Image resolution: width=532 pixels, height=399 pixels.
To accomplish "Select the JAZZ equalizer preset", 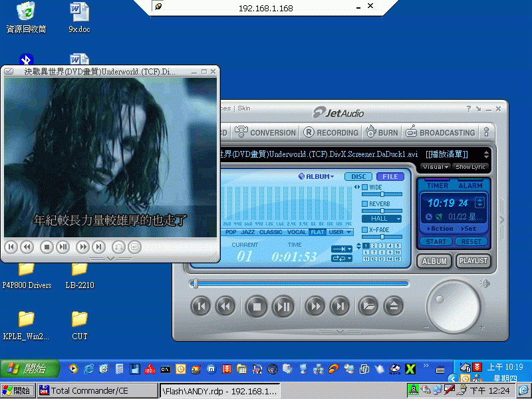I will (247, 232).
